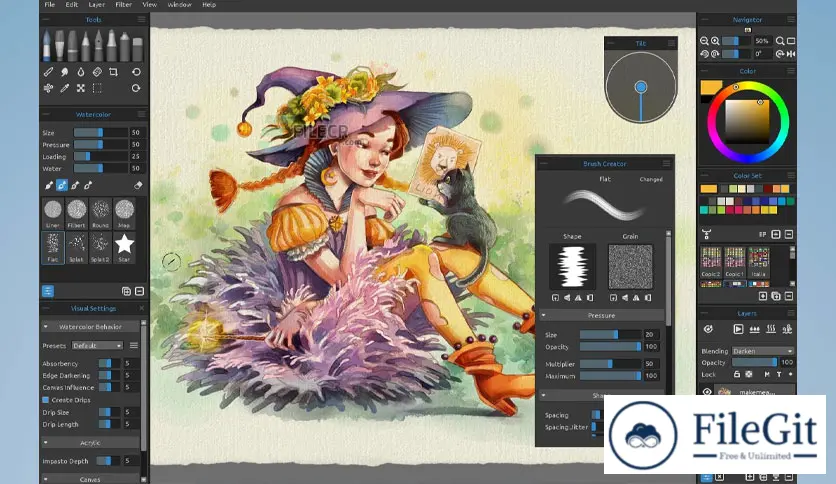Rotate canvas counter-clockwise in Navigator
This screenshot has height=484, width=836.
(704, 54)
